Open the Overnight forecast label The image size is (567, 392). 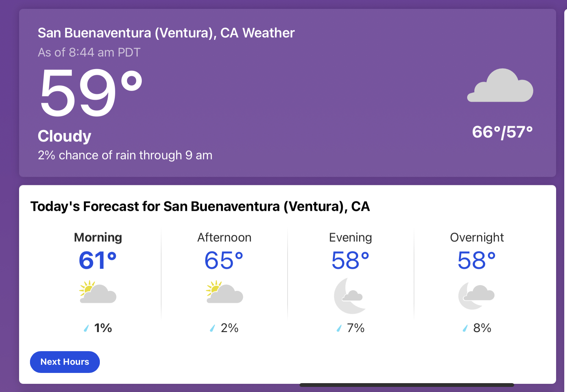[477, 237]
